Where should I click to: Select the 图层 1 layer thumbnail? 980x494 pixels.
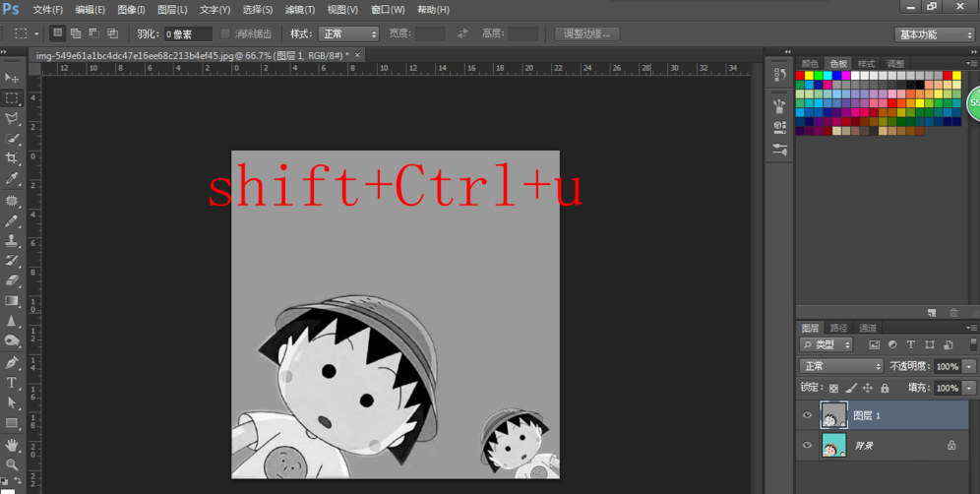(833, 415)
